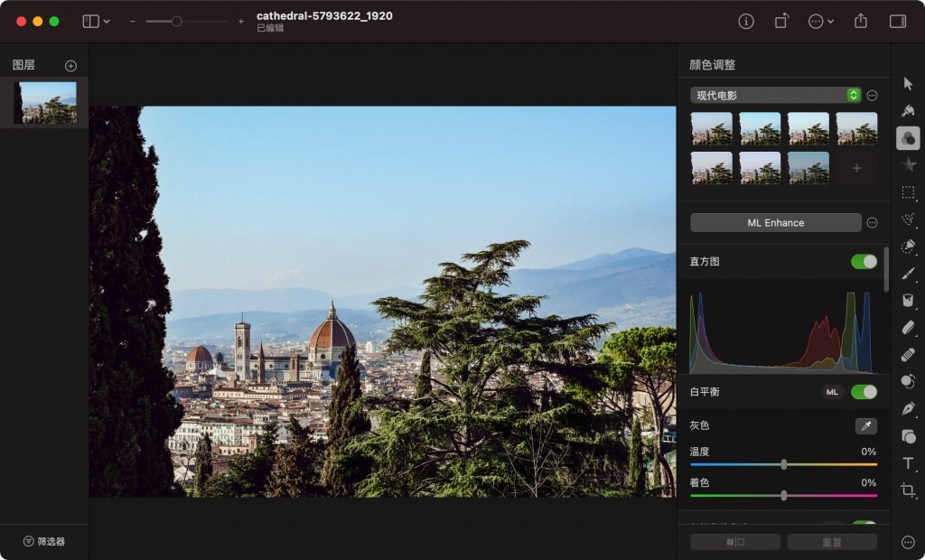Viewport: 925px width, 560px height.
Task: Adjust the 着色 tint slider
Action: click(x=783, y=496)
